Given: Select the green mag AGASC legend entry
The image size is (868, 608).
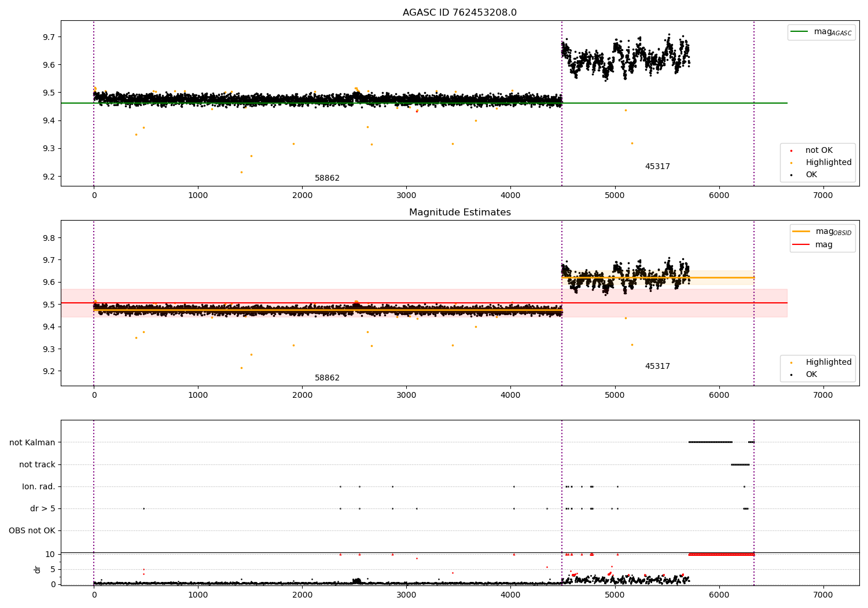Looking at the screenshot, I should [822, 32].
